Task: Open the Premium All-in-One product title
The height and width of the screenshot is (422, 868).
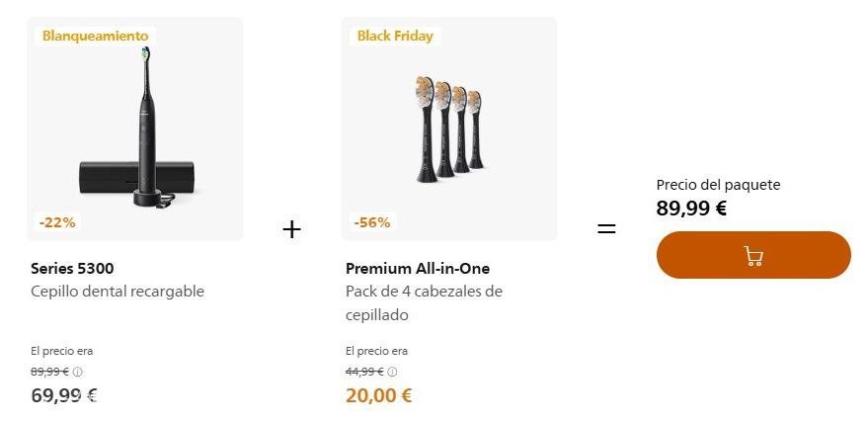Action: click(x=418, y=268)
